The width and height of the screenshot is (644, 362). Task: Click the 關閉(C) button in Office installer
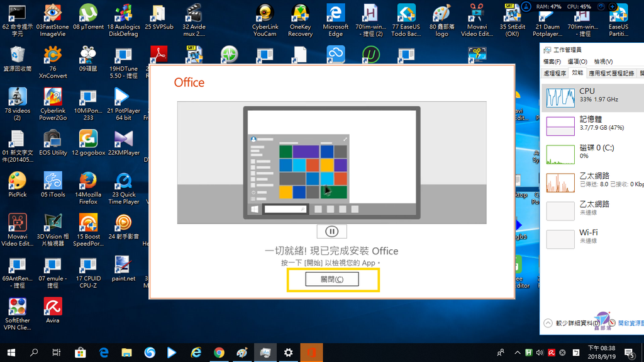pos(332,280)
